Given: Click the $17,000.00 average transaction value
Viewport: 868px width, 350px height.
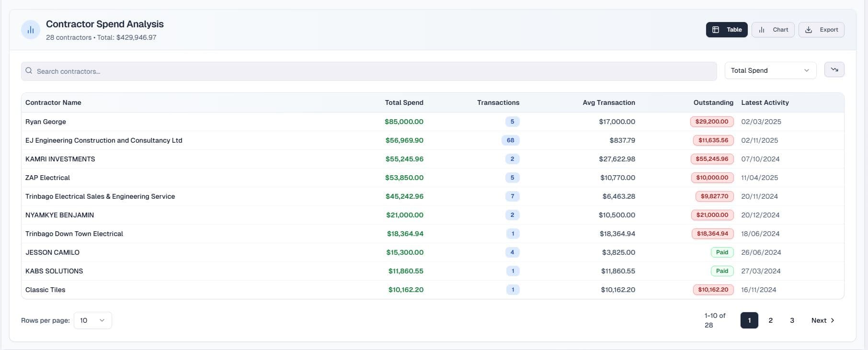Looking at the screenshot, I should click(617, 122).
